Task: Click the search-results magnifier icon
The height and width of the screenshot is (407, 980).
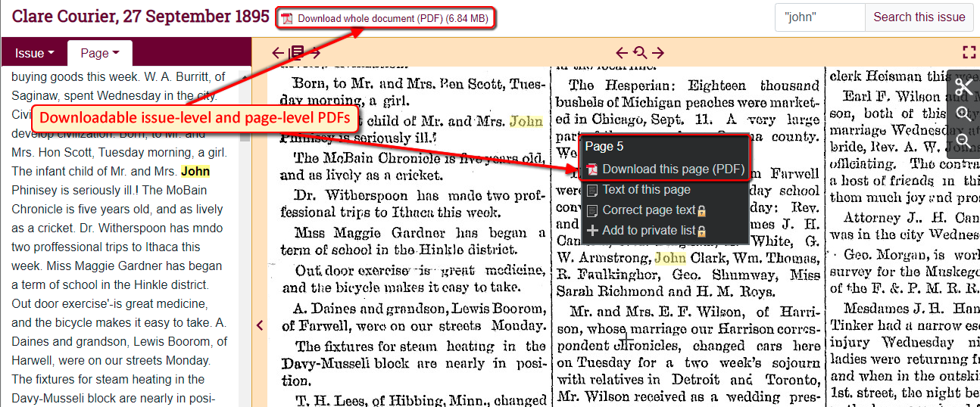Action: coord(640,52)
